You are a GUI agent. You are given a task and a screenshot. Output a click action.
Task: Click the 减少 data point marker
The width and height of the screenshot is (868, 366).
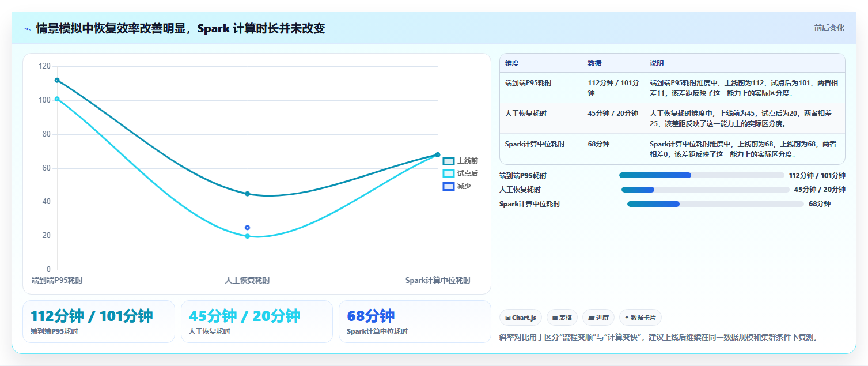click(x=248, y=228)
